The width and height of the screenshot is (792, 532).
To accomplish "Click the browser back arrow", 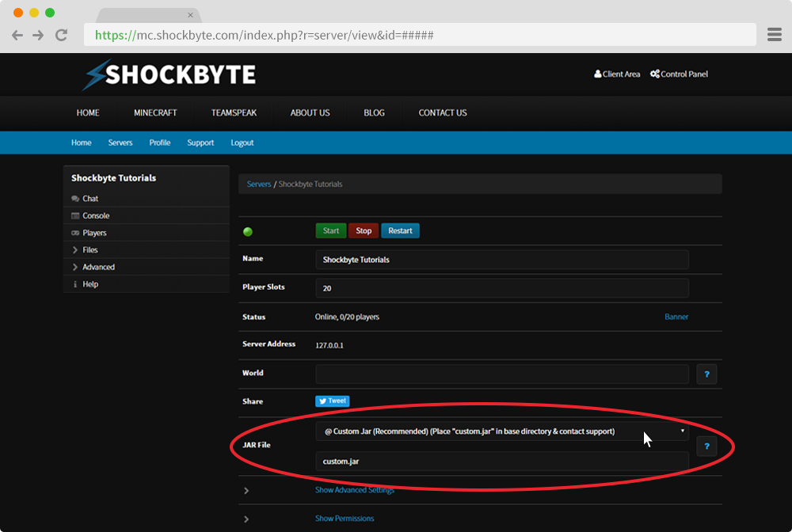I will click(x=17, y=35).
